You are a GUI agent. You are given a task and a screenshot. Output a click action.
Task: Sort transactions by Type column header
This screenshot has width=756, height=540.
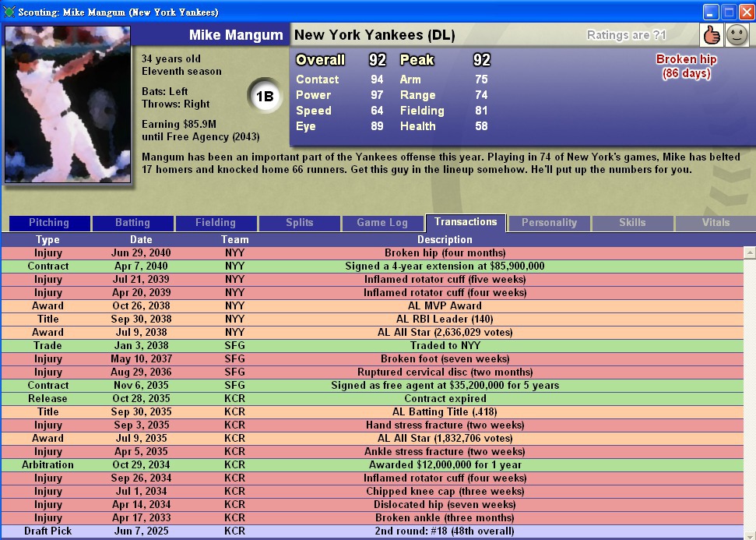(47, 239)
